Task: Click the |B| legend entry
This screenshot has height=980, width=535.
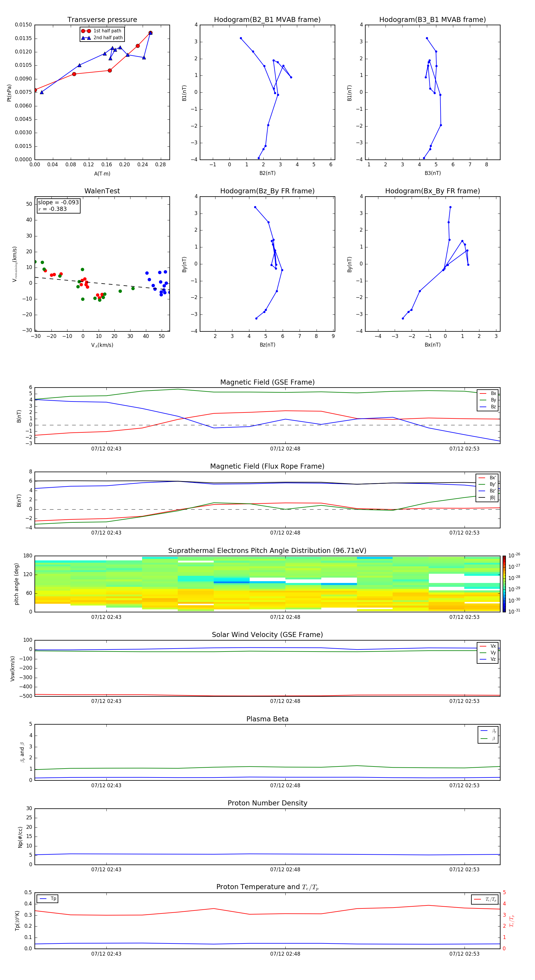Action: 487,498
